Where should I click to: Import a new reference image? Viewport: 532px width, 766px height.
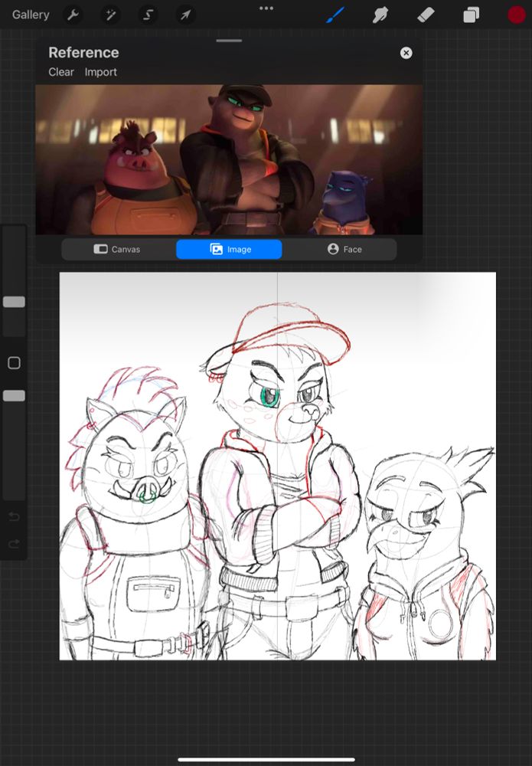[x=100, y=72]
